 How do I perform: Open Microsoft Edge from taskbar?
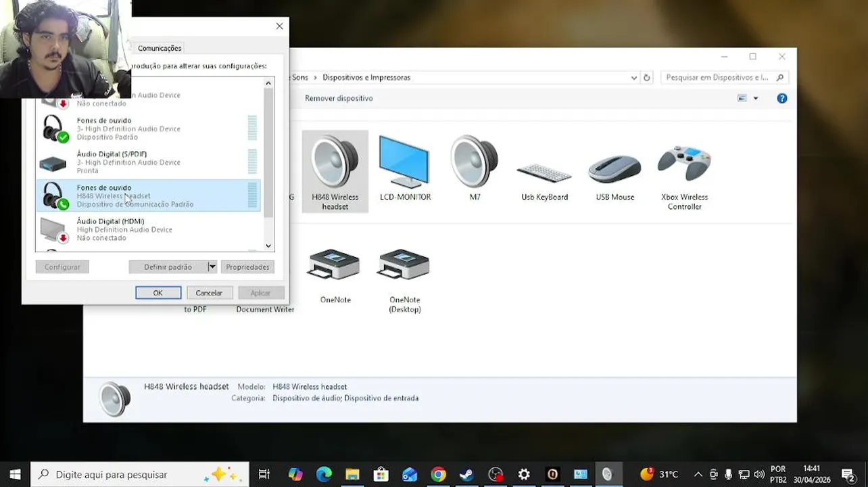pyautogui.click(x=324, y=474)
